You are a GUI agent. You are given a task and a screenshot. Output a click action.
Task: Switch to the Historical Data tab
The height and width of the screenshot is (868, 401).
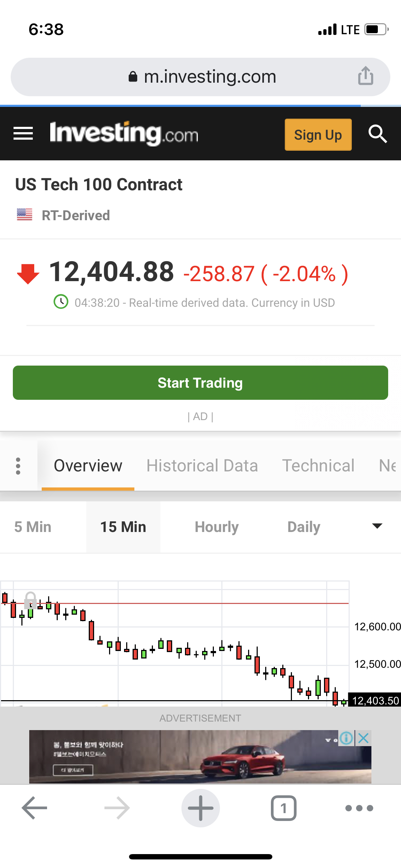[x=202, y=466]
